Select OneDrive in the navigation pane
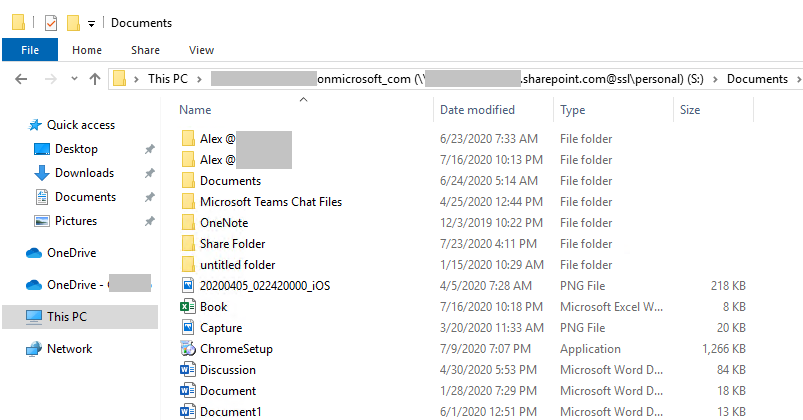This screenshot has height=420, width=803. 71,253
